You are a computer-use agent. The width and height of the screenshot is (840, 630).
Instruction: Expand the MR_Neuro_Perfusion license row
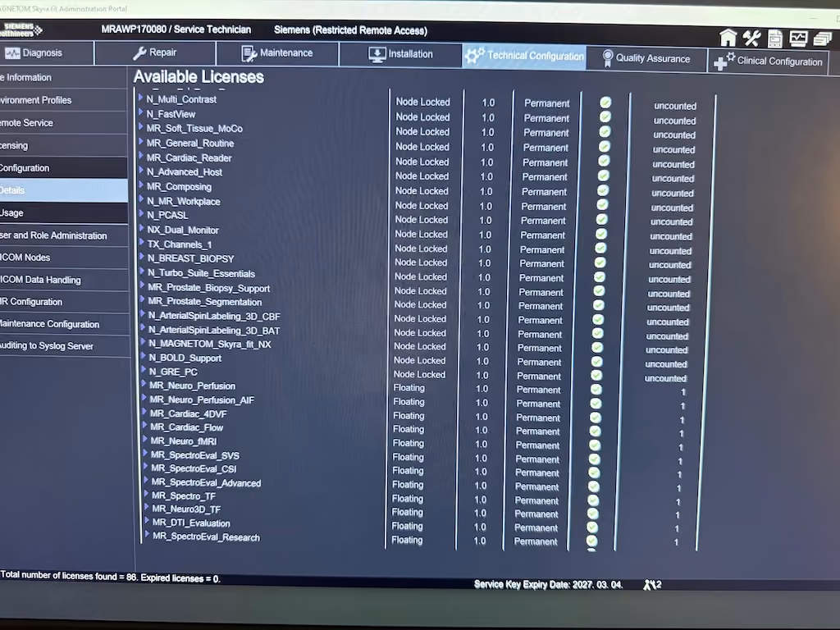point(144,384)
